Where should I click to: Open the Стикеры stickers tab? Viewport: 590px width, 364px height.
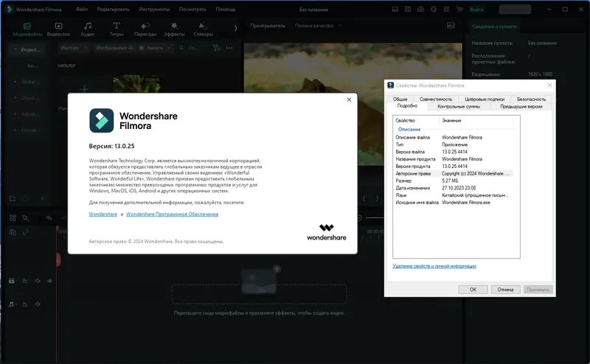(204, 29)
